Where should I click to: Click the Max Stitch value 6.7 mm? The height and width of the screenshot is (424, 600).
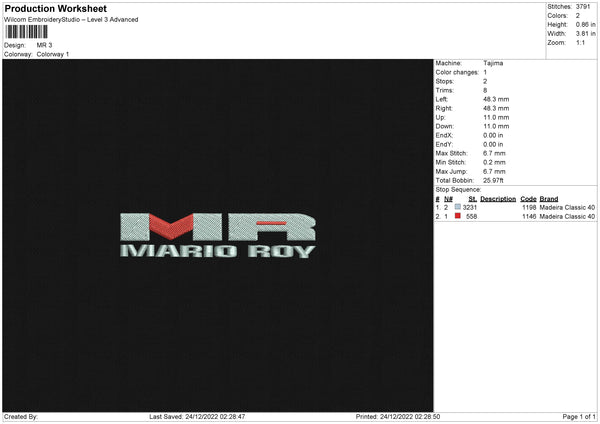[x=494, y=153]
